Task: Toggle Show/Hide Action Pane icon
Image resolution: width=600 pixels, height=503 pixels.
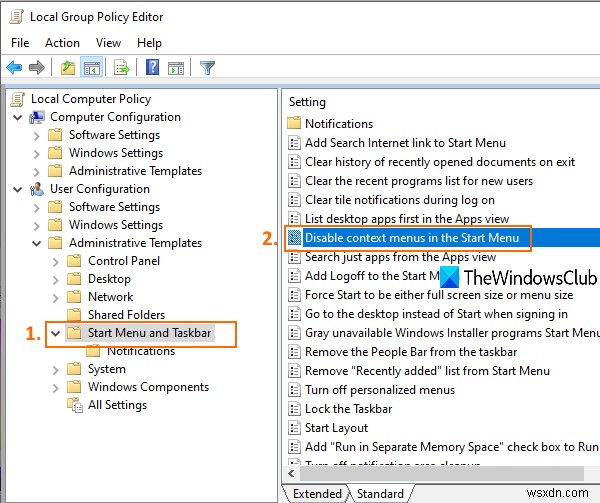Action: click(x=176, y=68)
